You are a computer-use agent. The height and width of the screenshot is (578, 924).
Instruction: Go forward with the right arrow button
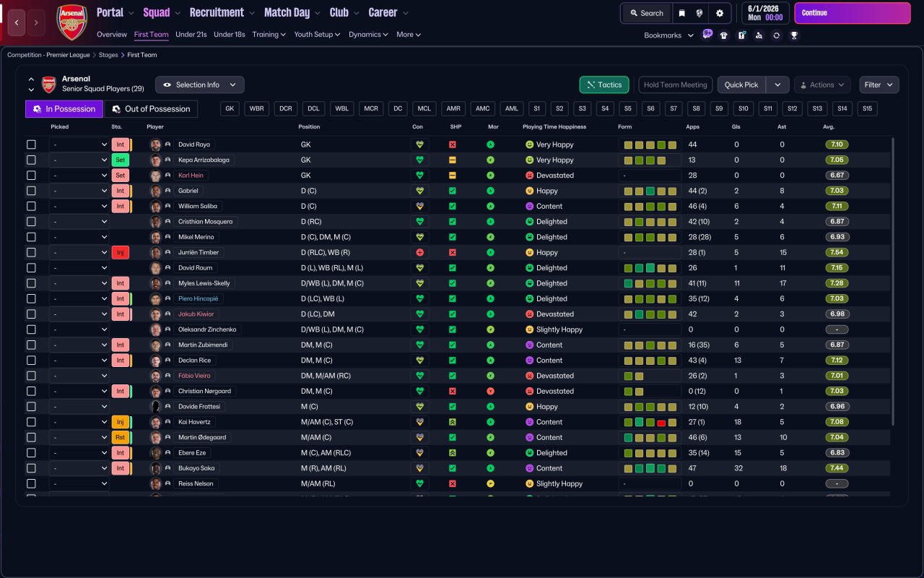point(36,22)
